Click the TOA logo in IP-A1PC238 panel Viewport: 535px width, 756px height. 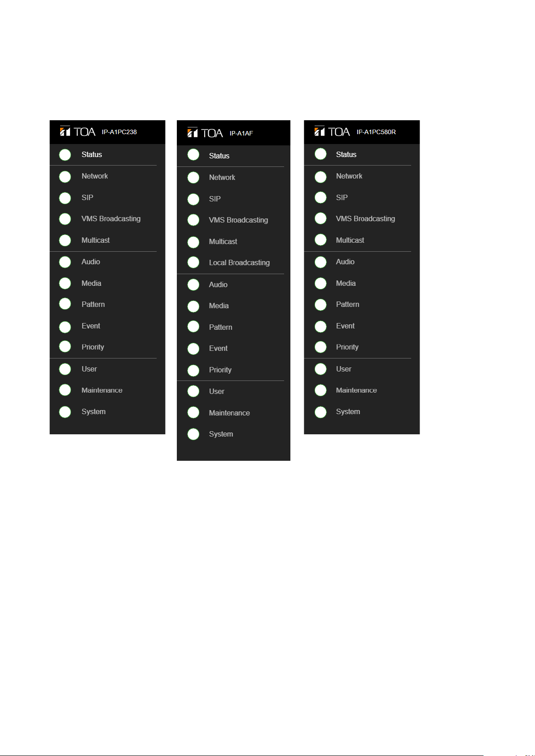[x=78, y=131]
